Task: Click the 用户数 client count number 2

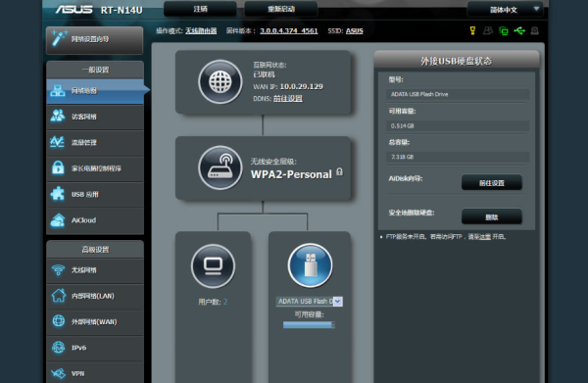Action: pos(225,302)
